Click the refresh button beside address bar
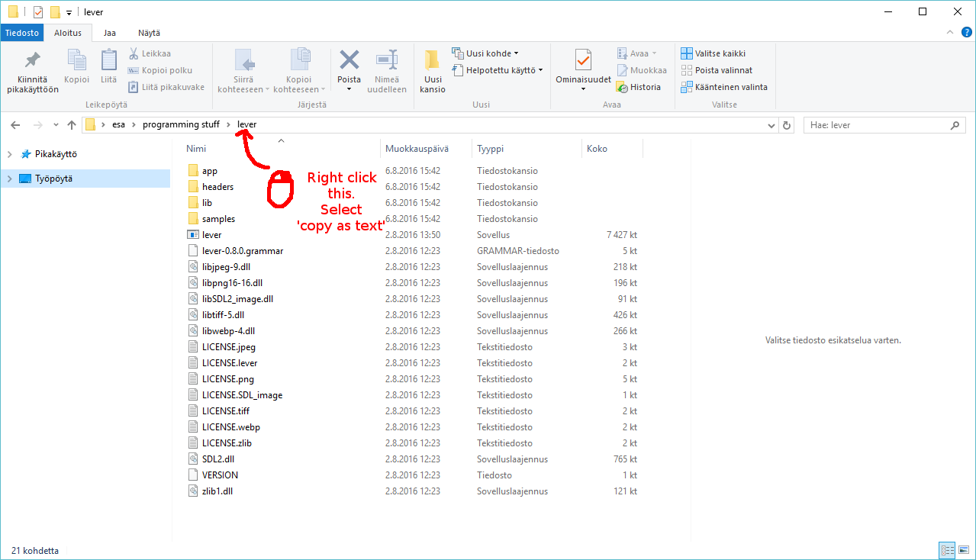The width and height of the screenshot is (976, 560). click(x=787, y=125)
